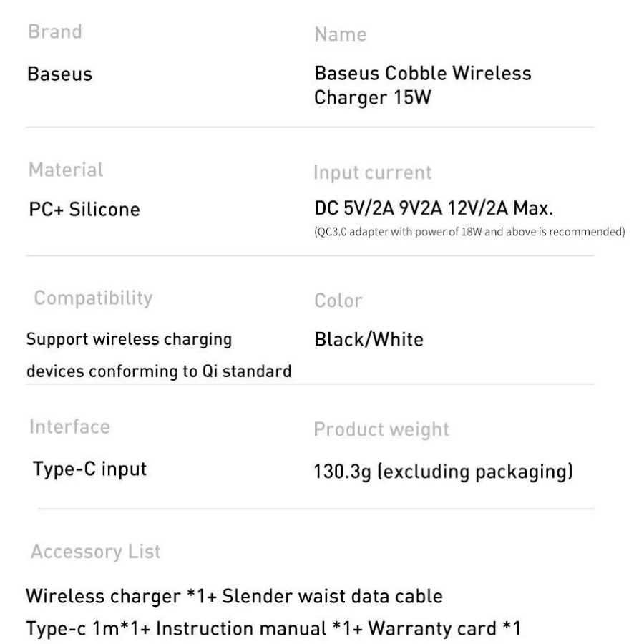Screen dimensions: 644x644
Task: Select the Black/White color value
Action: [x=369, y=340]
